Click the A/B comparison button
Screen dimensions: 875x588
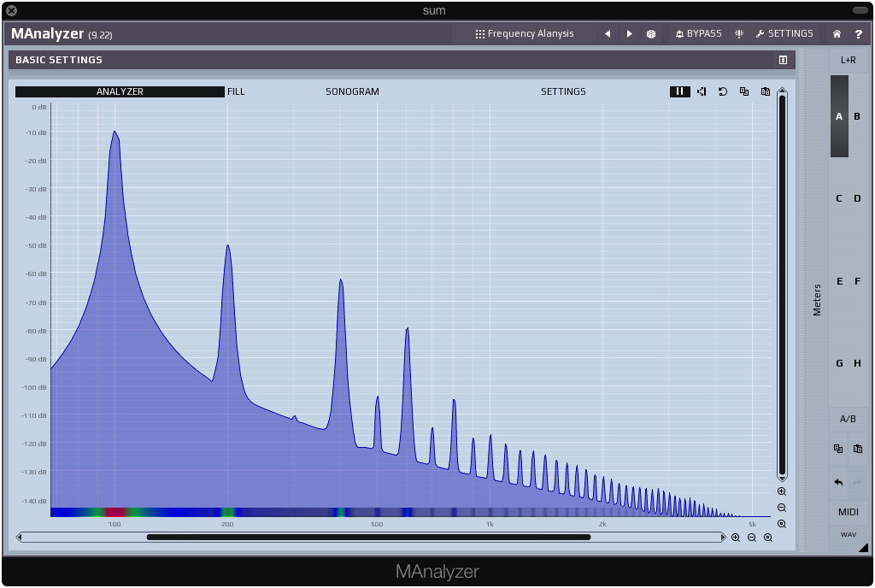[x=848, y=419]
